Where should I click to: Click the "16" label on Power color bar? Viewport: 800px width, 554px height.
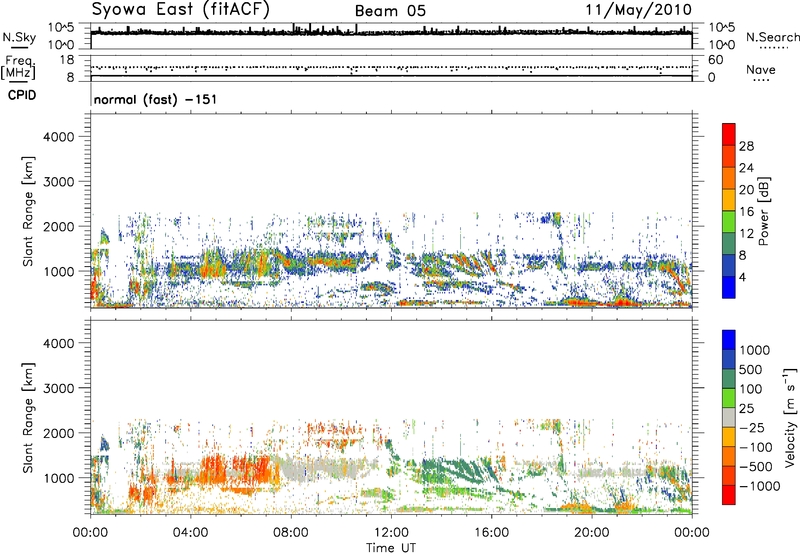746,212
